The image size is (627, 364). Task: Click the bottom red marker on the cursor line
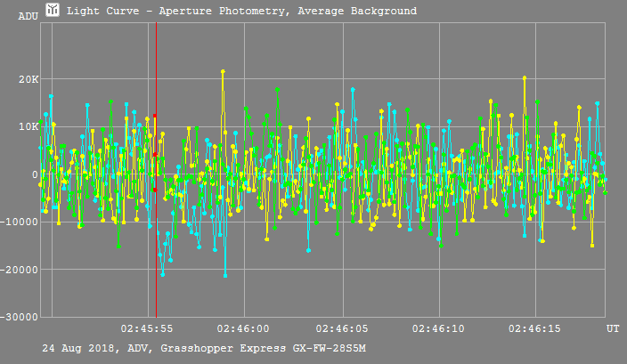point(155,190)
